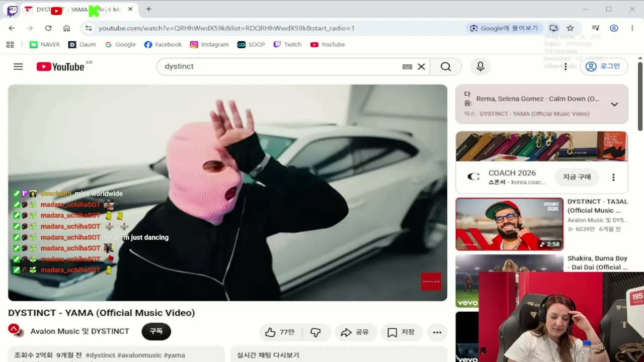Open the YouTube hamburger guide menu
The image size is (644, 362).
coord(18,66)
